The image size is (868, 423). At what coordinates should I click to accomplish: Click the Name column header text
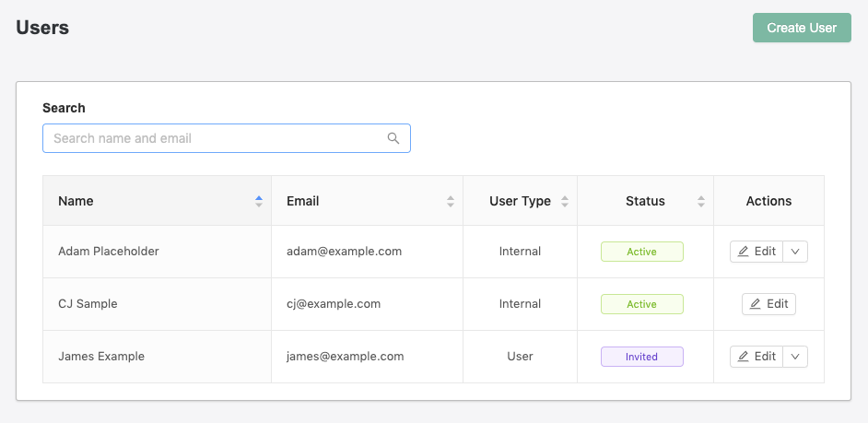76,201
